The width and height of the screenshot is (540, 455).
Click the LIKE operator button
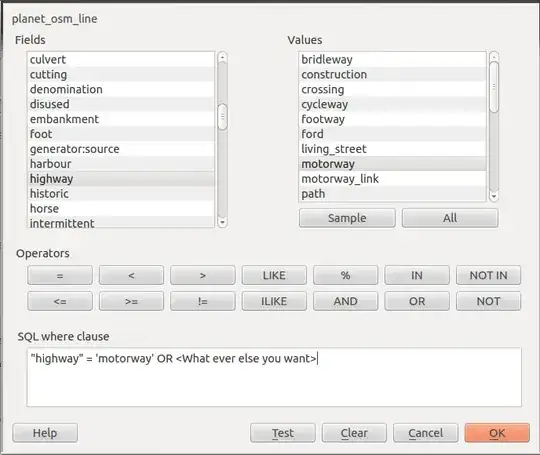274,275
